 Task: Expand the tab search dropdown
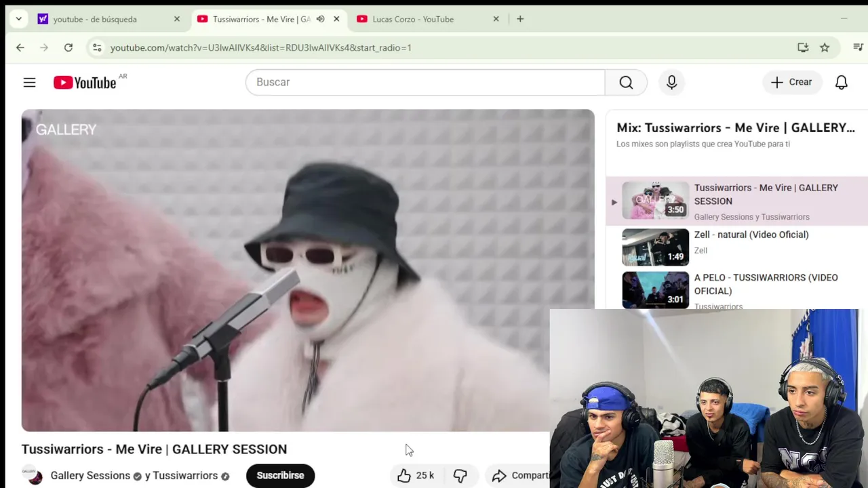(x=19, y=19)
